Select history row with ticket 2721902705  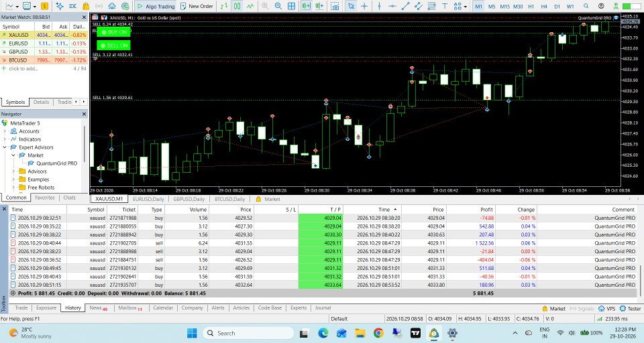(x=323, y=243)
